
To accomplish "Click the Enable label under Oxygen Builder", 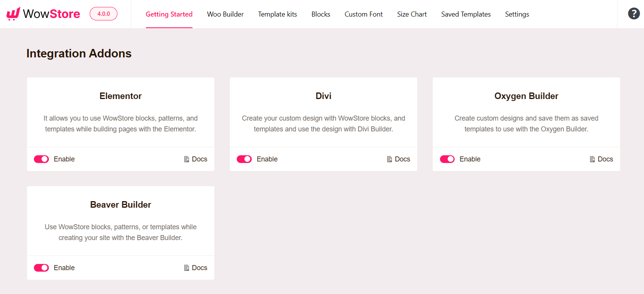I will [470, 159].
